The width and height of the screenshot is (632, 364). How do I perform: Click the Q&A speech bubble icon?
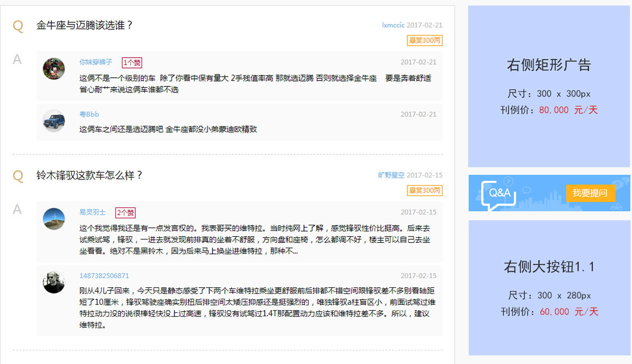(x=499, y=195)
